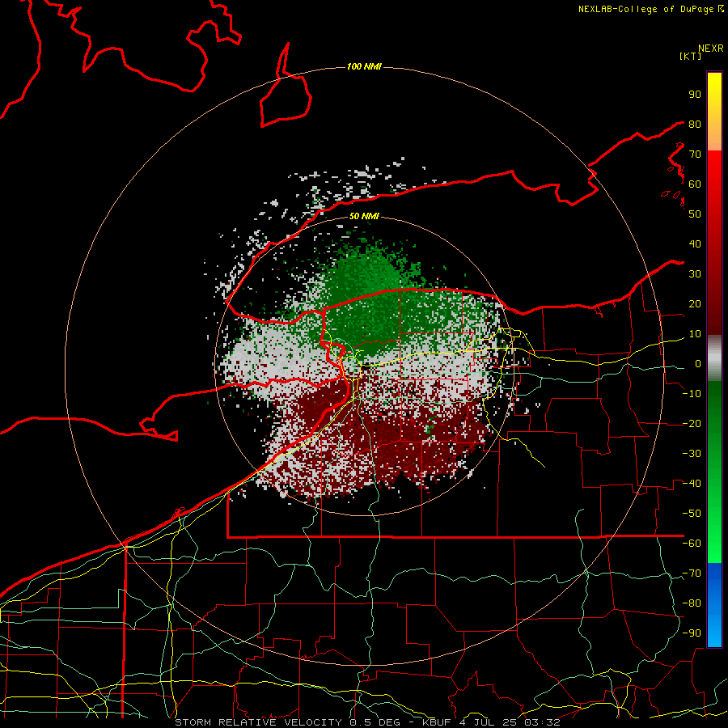
Task: Click the 50 value on velocity scale
Action: [695, 214]
